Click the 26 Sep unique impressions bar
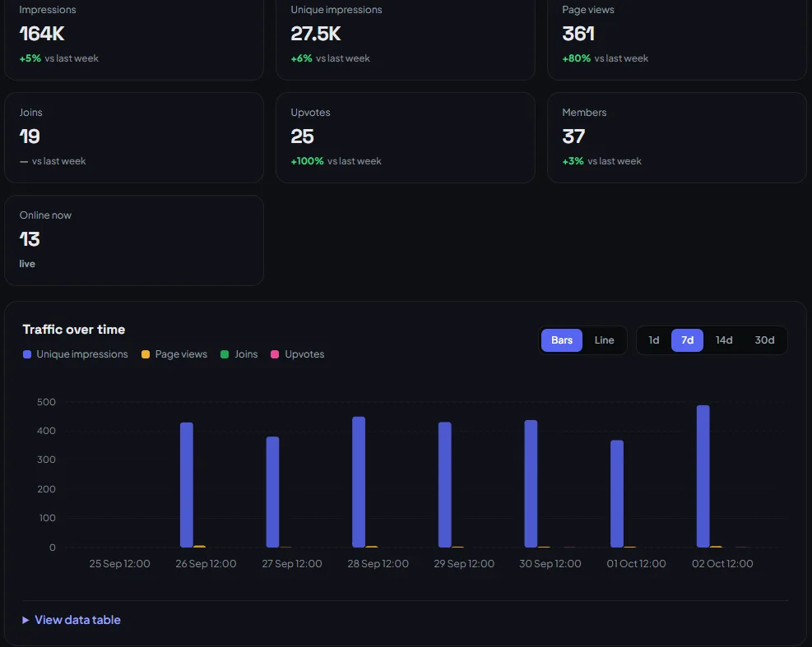The height and width of the screenshot is (647, 812). click(x=187, y=485)
